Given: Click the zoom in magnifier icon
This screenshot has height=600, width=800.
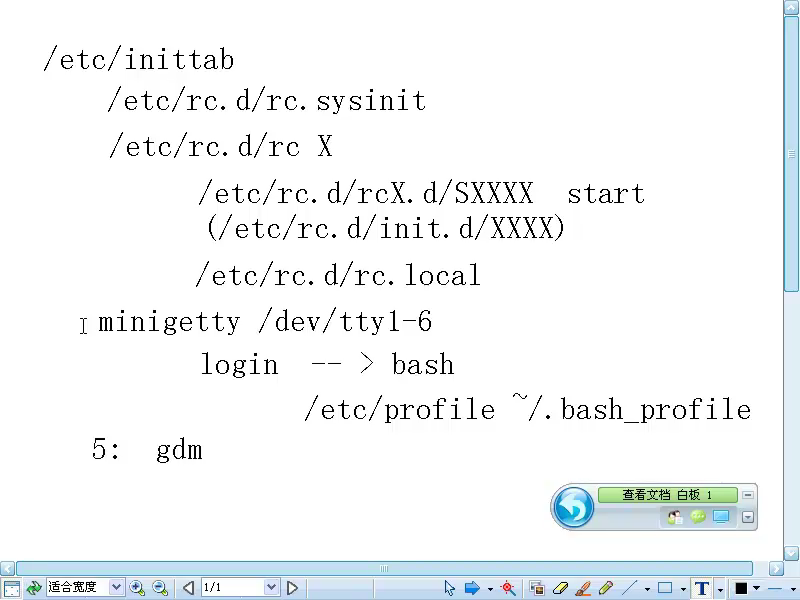Looking at the screenshot, I should pos(137,588).
